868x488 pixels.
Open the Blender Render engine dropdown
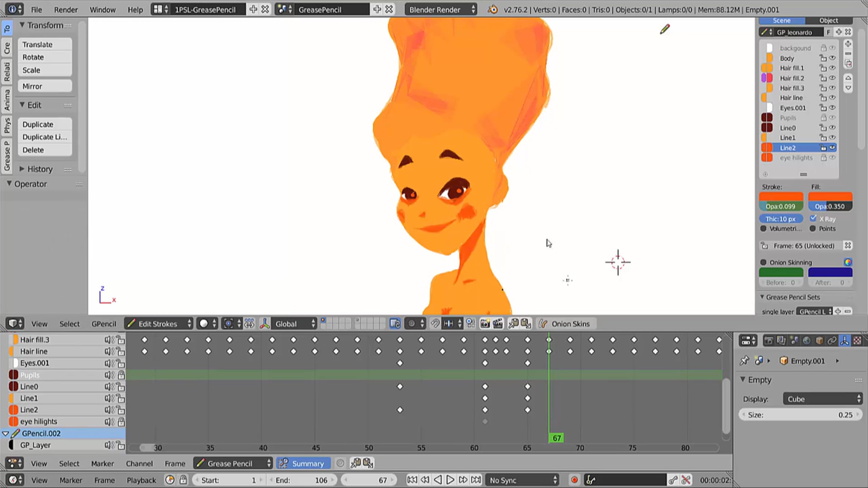tap(441, 9)
